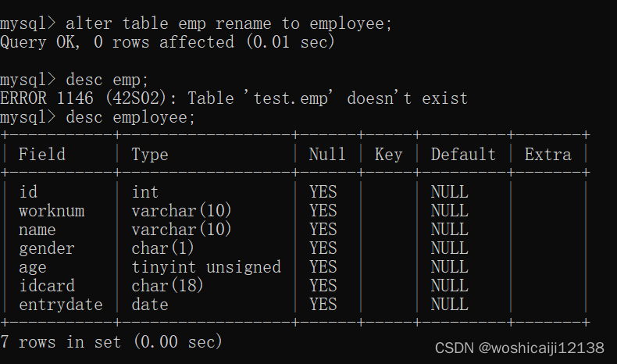Click the '7 rows in set' result line
This screenshot has height=364, width=617.
coord(112,341)
